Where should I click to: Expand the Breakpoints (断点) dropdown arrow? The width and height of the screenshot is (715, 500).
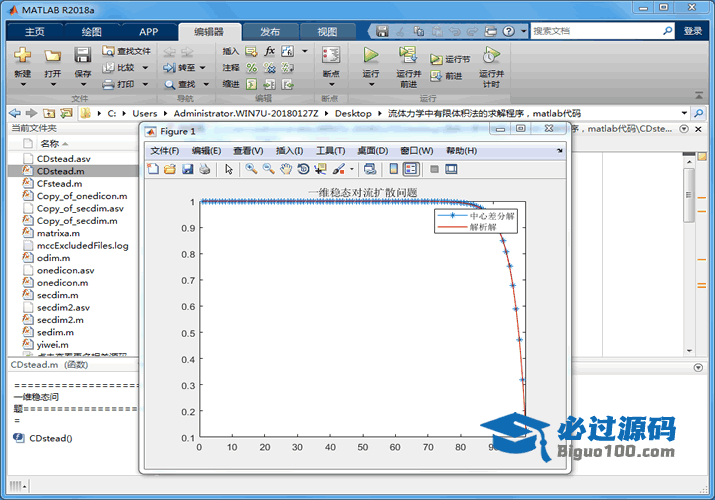click(x=331, y=84)
